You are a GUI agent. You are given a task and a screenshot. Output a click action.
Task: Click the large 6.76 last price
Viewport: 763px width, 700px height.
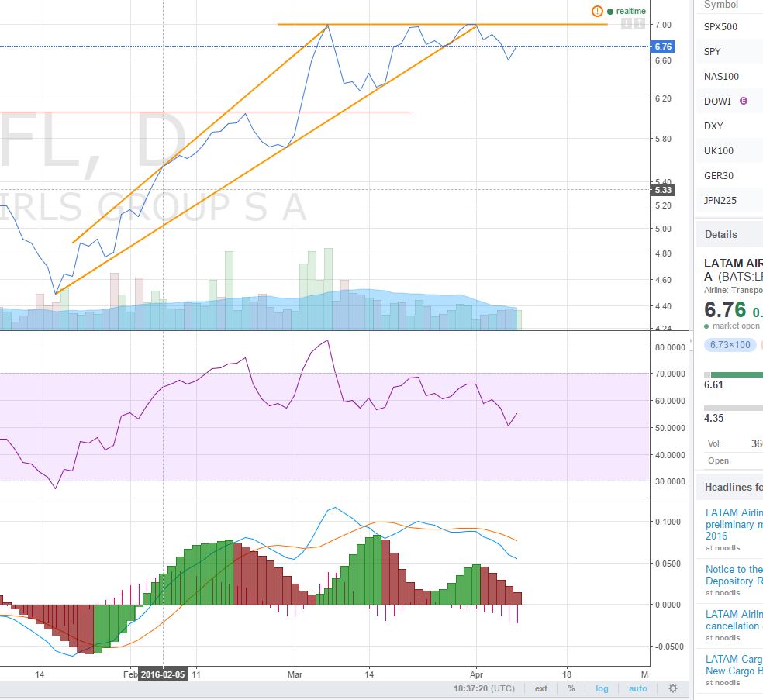click(x=725, y=309)
